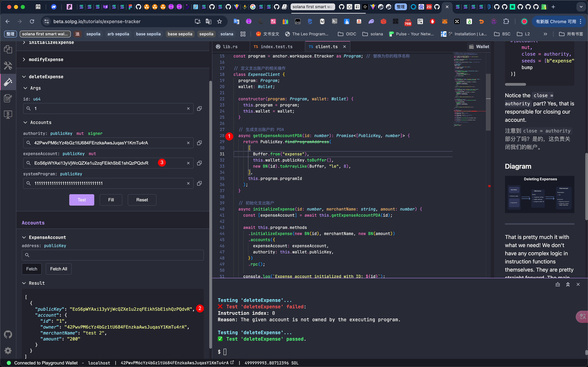Copy the systemProgram address icon
The width and height of the screenshot is (588, 367).
click(199, 183)
